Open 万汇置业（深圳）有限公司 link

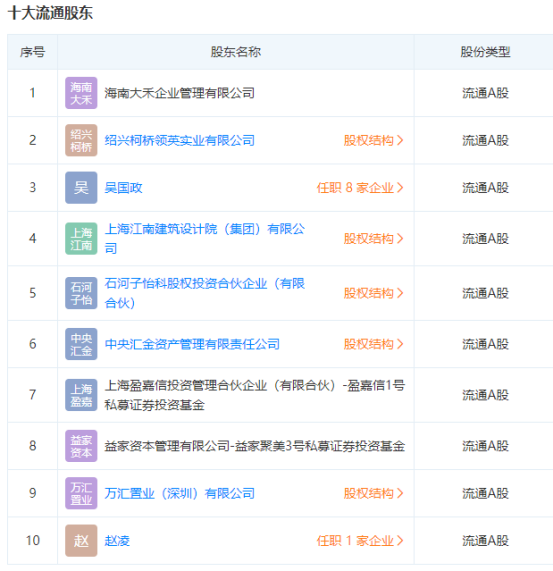(x=179, y=493)
